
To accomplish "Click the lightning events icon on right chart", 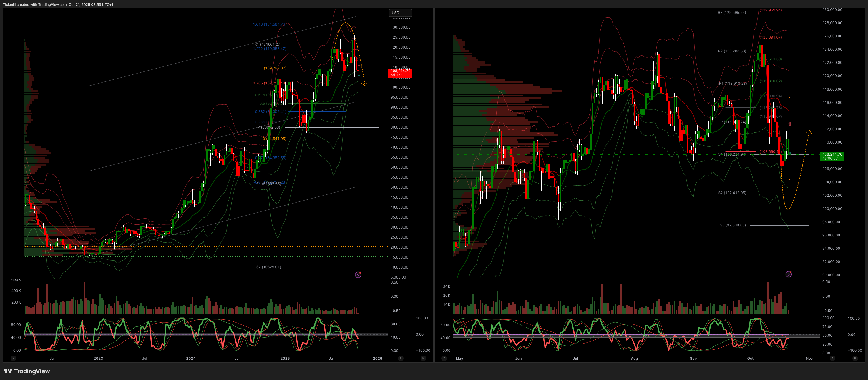I will [x=789, y=274].
